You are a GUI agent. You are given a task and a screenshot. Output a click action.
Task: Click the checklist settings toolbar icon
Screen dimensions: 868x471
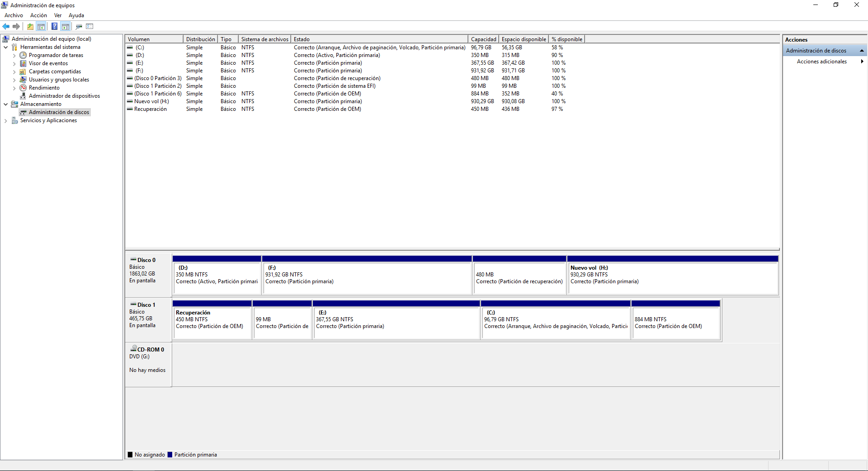tap(90, 26)
